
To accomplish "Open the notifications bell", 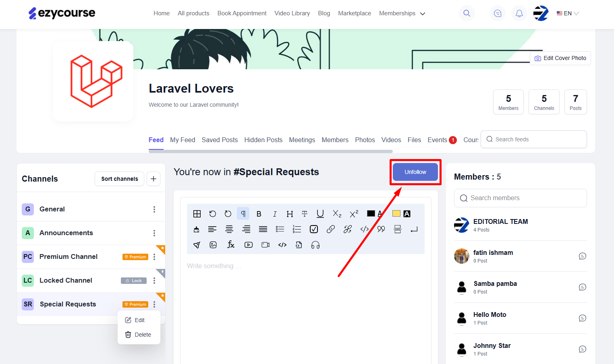I will point(519,13).
